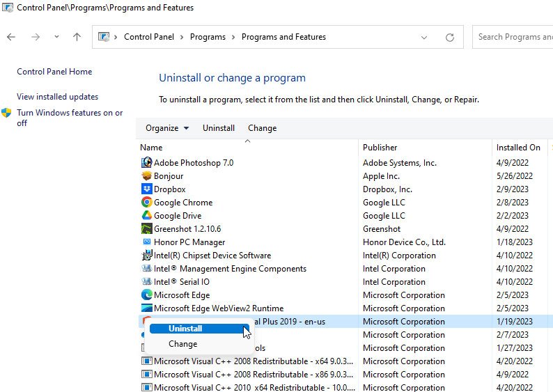Viewport: 553px width, 392px height.
Task: Select the Dropbox program icon
Action: coord(146,189)
